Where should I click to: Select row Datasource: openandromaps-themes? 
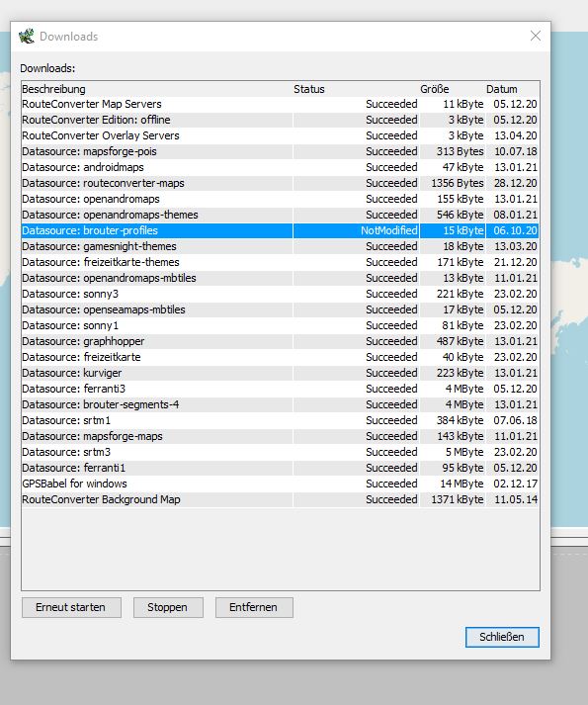click(280, 215)
